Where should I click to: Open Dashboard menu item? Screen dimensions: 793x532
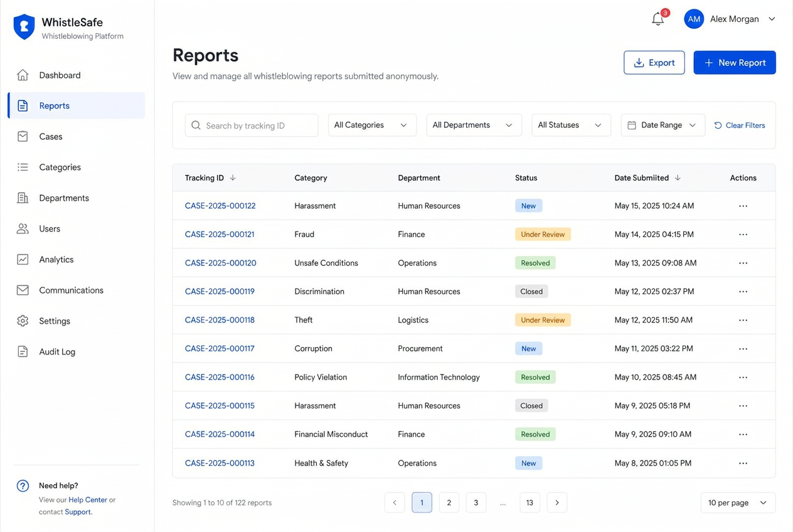click(x=77, y=75)
